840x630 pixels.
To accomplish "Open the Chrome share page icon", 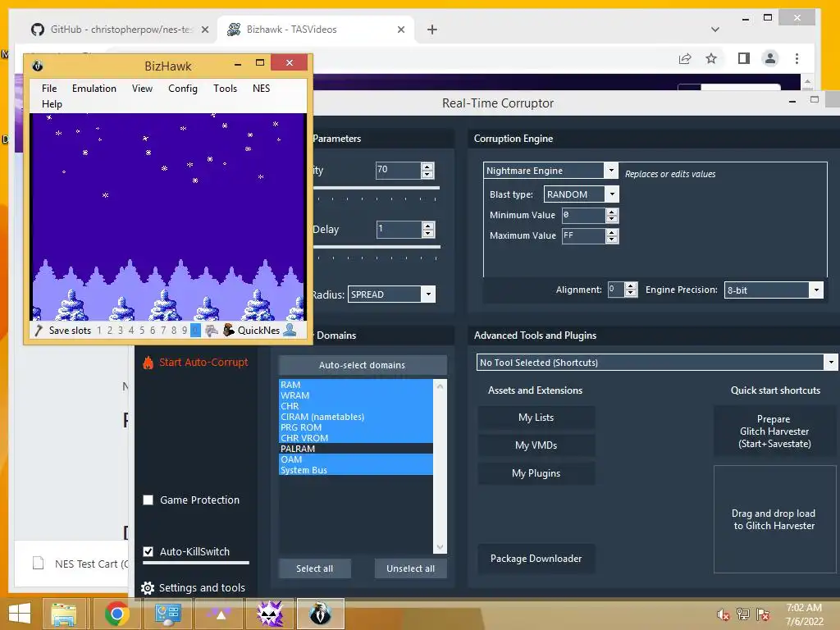I will pos(685,58).
